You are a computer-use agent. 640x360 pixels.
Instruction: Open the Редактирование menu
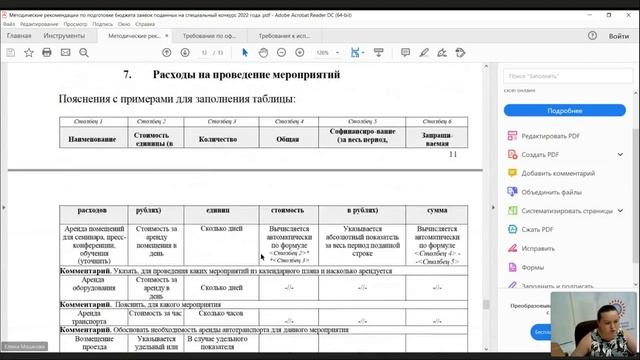pyautogui.click(x=39, y=24)
